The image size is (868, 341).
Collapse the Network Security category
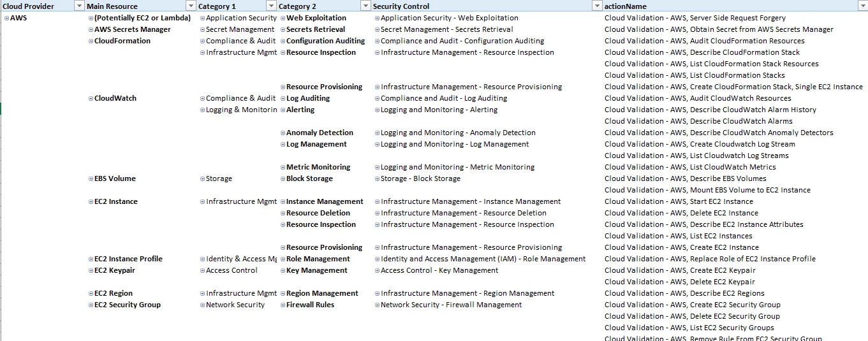[x=202, y=305]
